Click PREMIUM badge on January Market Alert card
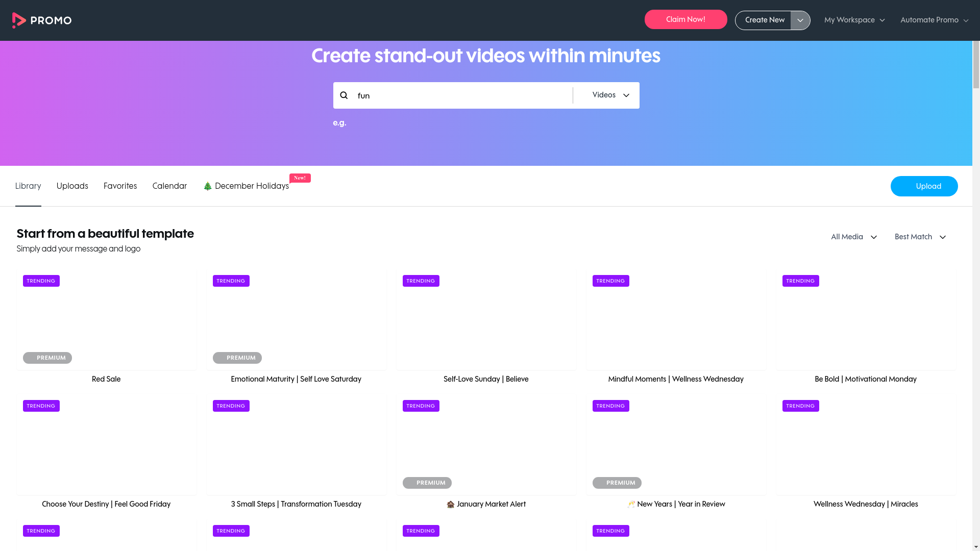Viewport: 980px width, 551px height. [427, 483]
